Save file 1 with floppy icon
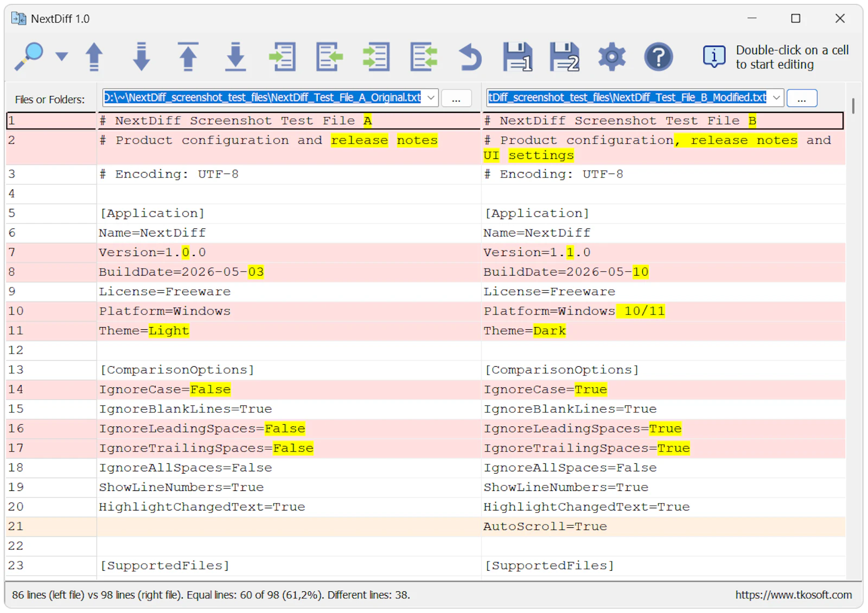The height and width of the screenshot is (613, 868). coord(518,56)
